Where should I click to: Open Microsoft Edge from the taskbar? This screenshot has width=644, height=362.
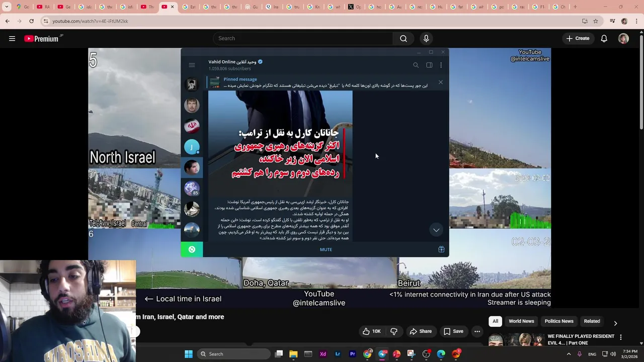441,354
